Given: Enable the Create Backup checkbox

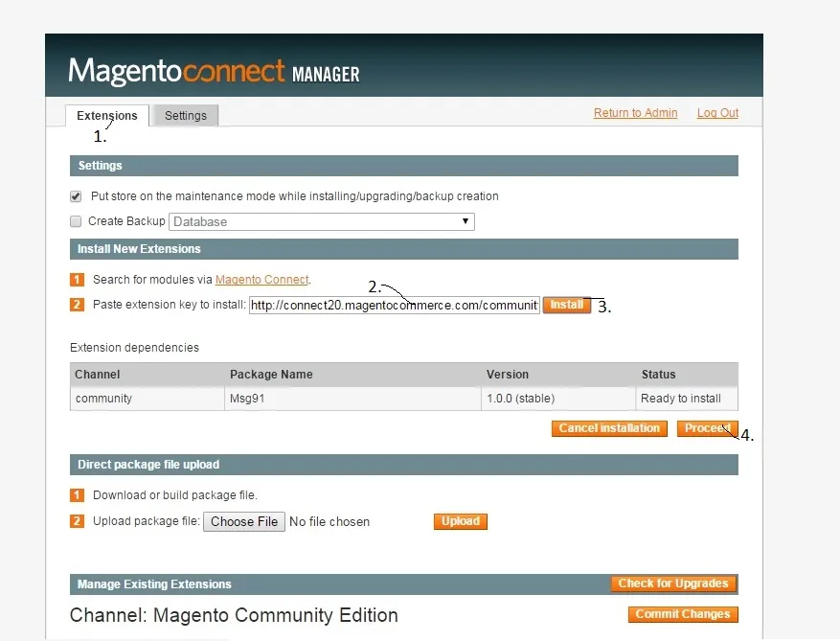Looking at the screenshot, I should tap(76, 221).
